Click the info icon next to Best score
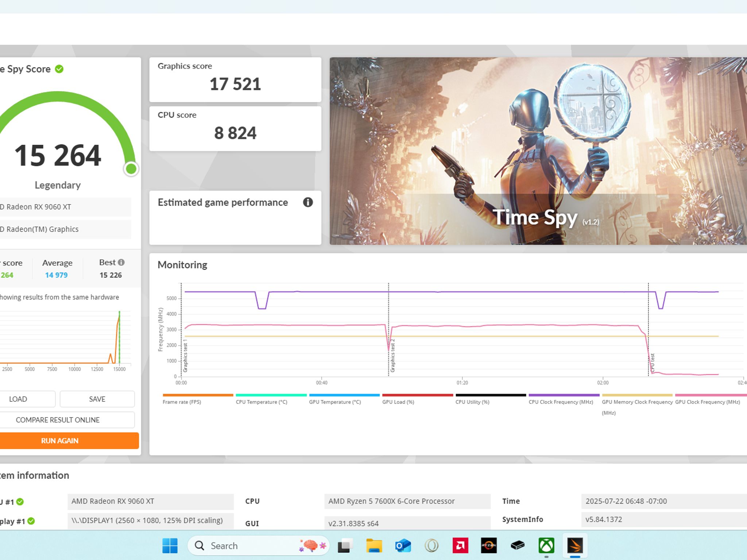The image size is (747, 560). point(121,262)
